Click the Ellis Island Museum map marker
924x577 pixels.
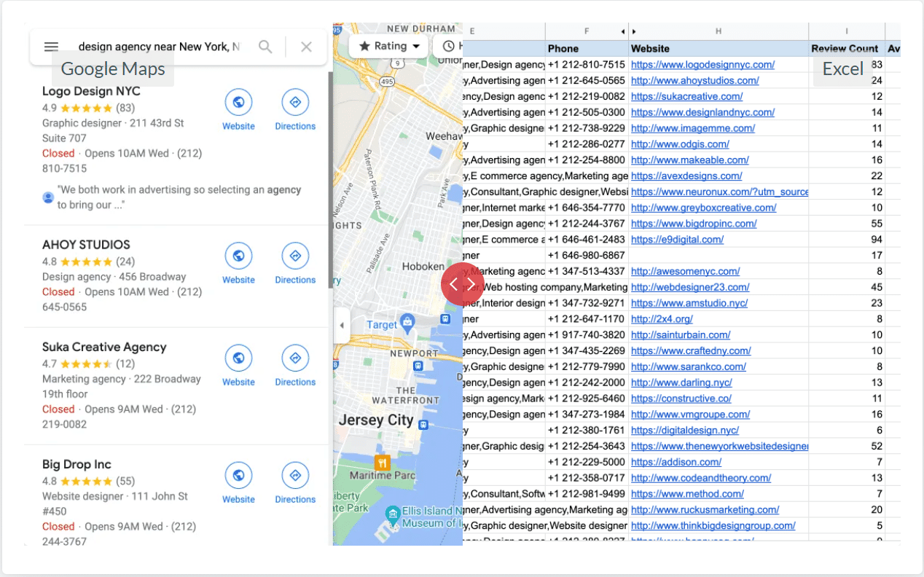[x=393, y=515]
